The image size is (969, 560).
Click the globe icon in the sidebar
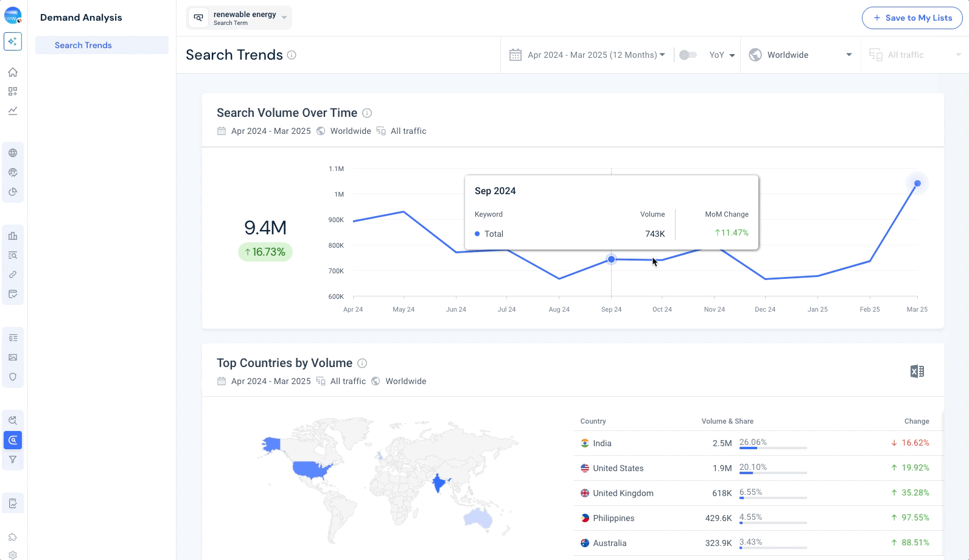coord(13,153)
